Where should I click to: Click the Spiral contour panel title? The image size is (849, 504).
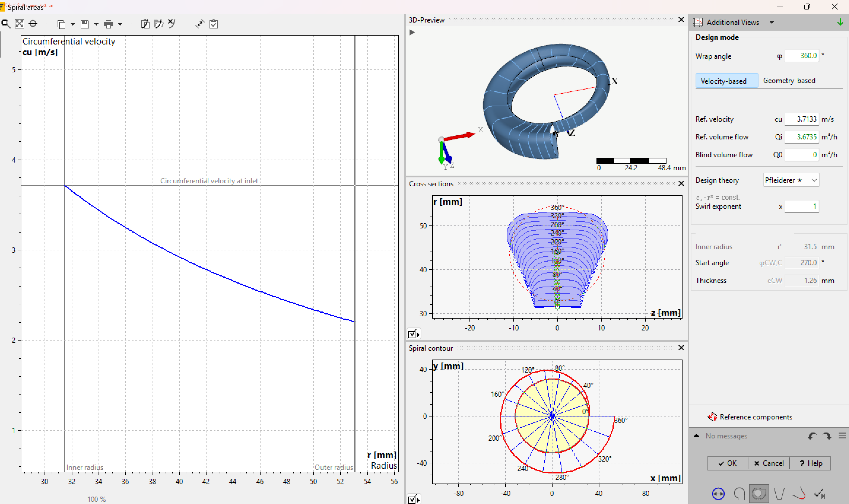(x=431, y=348)
